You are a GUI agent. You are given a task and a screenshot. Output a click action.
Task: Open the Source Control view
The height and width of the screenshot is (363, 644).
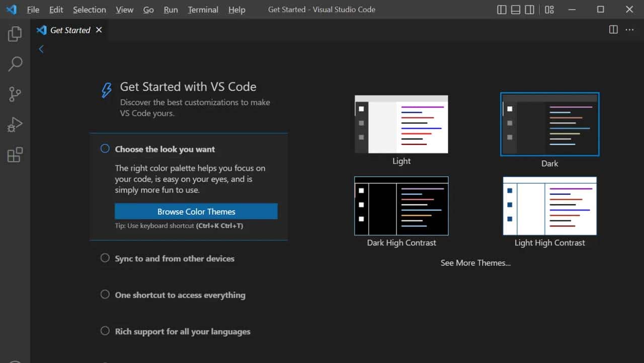tap(15, 94)
